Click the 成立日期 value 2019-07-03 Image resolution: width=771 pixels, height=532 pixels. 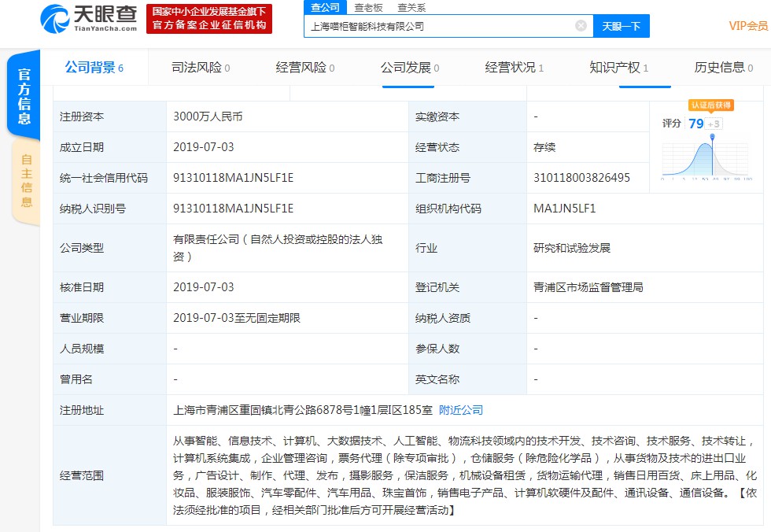(x=204, y=147)
